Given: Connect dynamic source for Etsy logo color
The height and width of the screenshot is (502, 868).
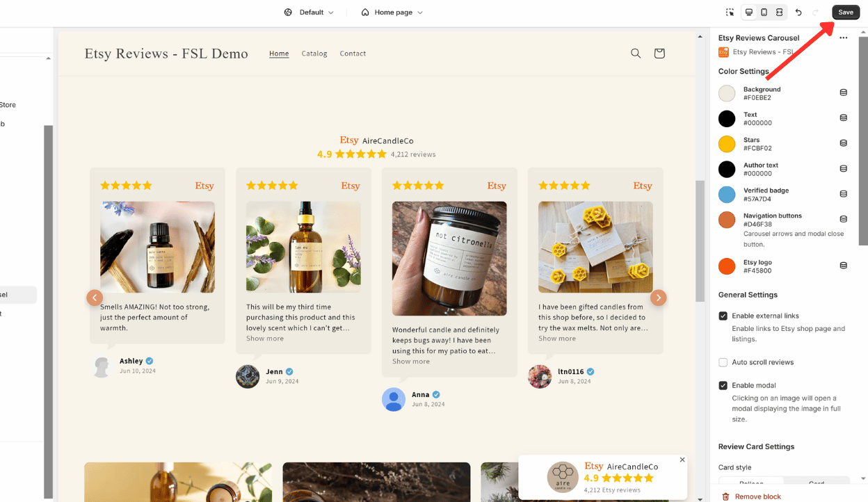Looking at the screenshot, I should coord(844,266).
